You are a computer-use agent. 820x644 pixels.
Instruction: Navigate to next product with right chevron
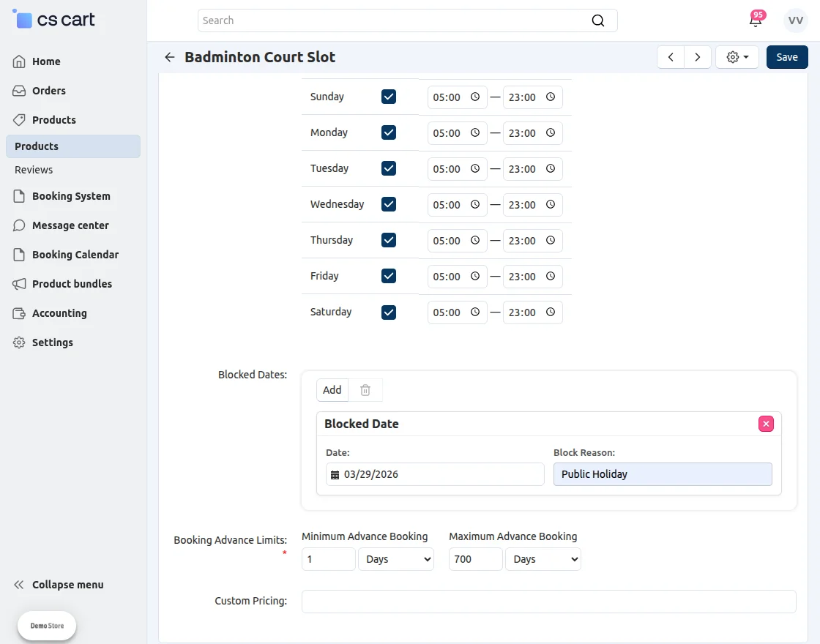[698, 57]
